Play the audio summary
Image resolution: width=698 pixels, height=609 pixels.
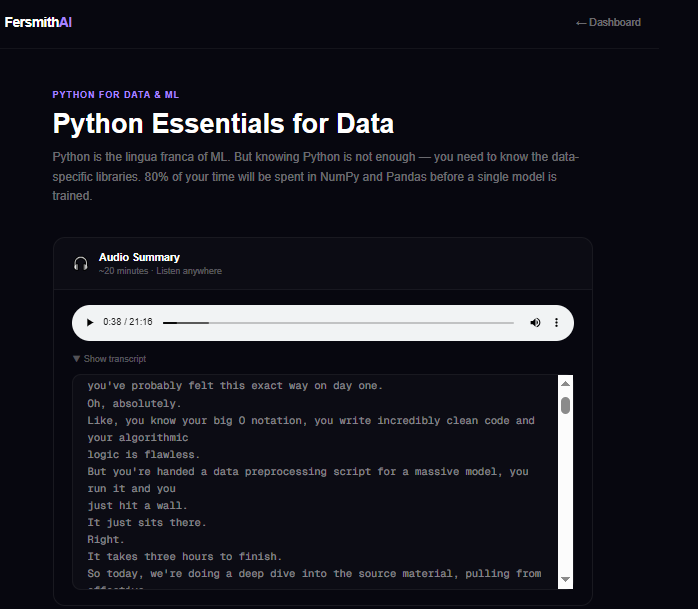[90, 322]
